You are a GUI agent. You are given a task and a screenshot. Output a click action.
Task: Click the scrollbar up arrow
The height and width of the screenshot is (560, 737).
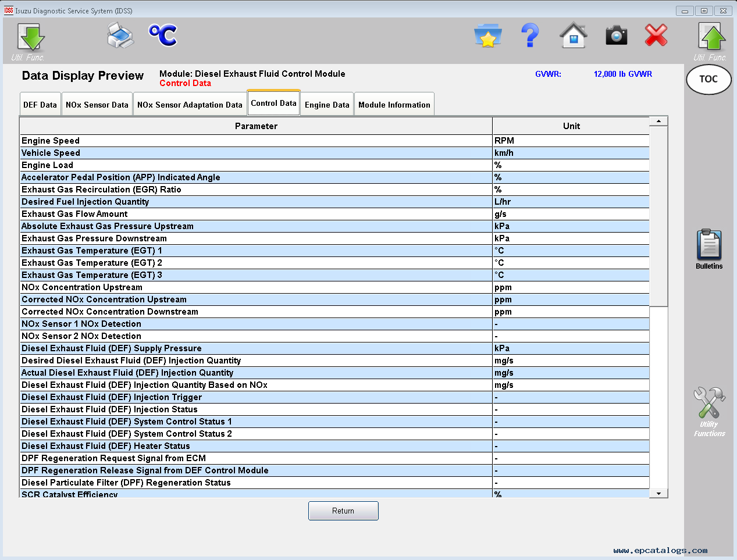coord(658,121)
